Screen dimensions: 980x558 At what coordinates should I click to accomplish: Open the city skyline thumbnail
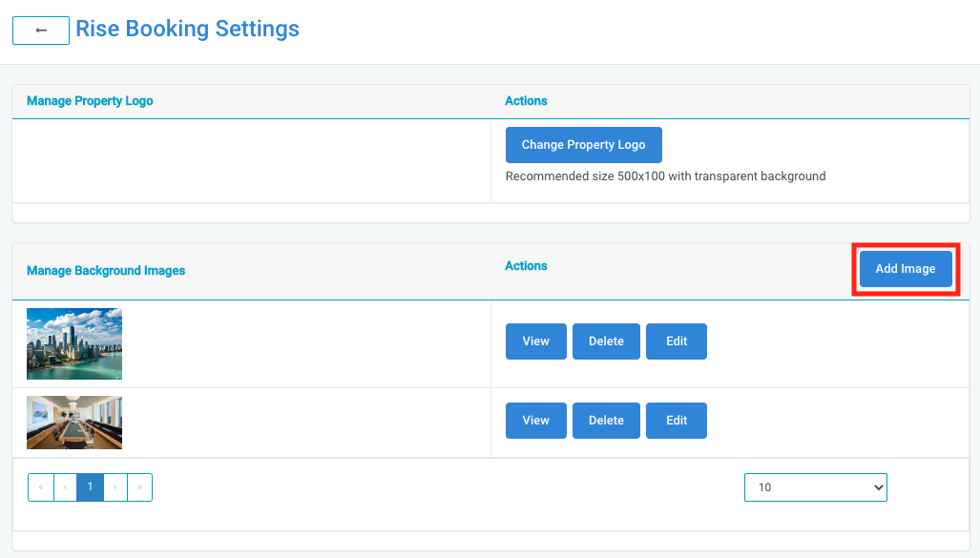(74, 343)
